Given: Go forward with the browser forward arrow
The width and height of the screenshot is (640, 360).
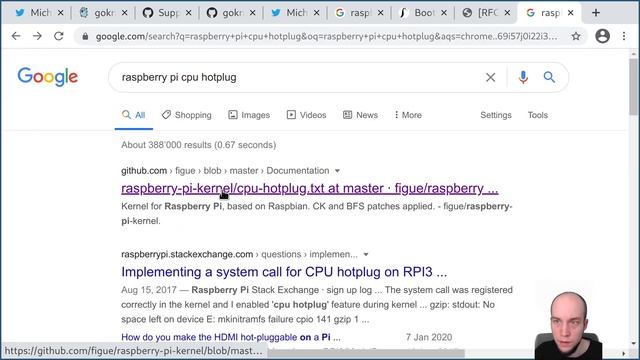Looking at the screenshot, I should tap(37, 36).
